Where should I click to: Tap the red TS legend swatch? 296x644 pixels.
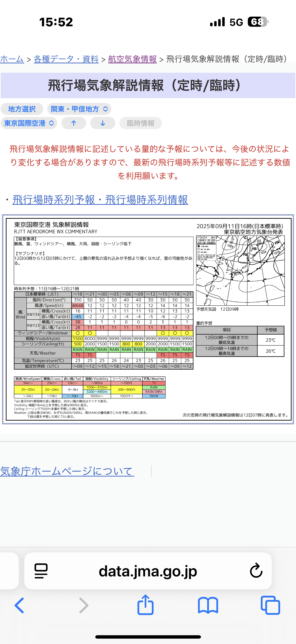point(154,383)
